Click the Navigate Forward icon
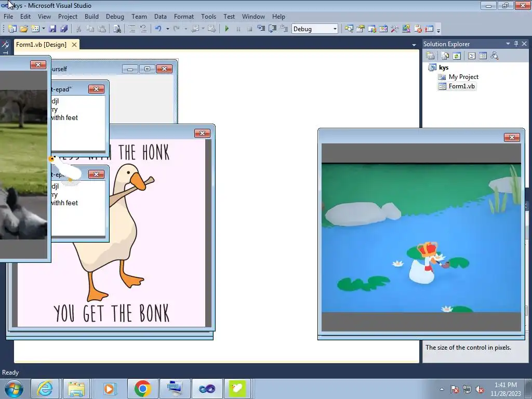Screen dimensions: 532x399 click(x=212, y=29)
